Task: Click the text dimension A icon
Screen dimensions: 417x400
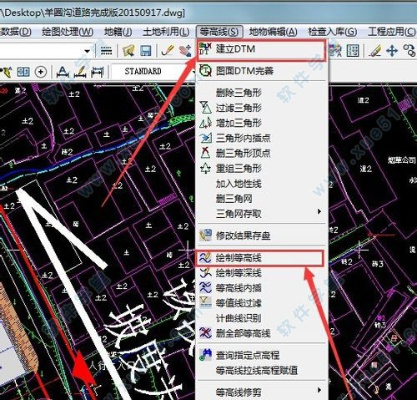Action: [x=62, y=71]
